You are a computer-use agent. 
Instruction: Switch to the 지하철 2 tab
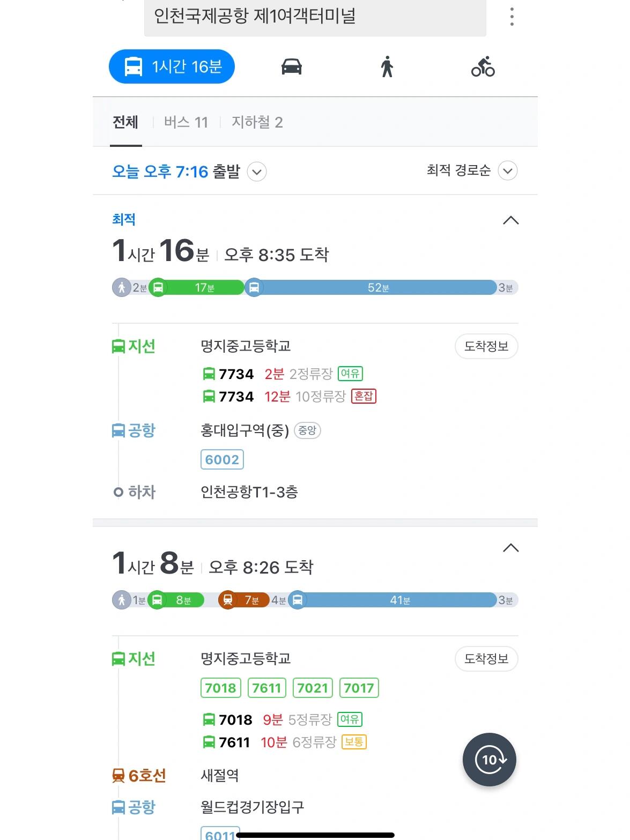[257, 122]
